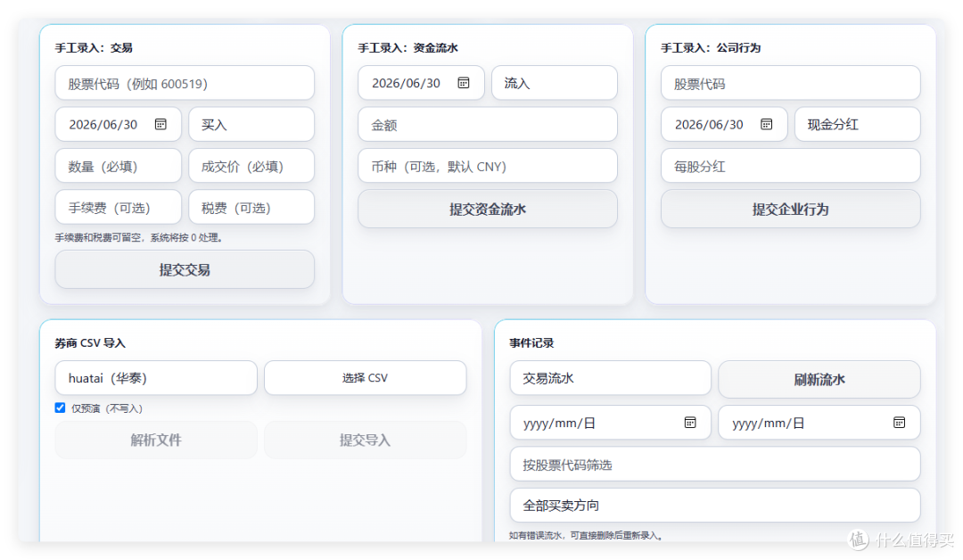Click the 手工录入：公司行为 heading
Image resolution: width=963 pixels, height=560 pixels.
coord(711,48)
